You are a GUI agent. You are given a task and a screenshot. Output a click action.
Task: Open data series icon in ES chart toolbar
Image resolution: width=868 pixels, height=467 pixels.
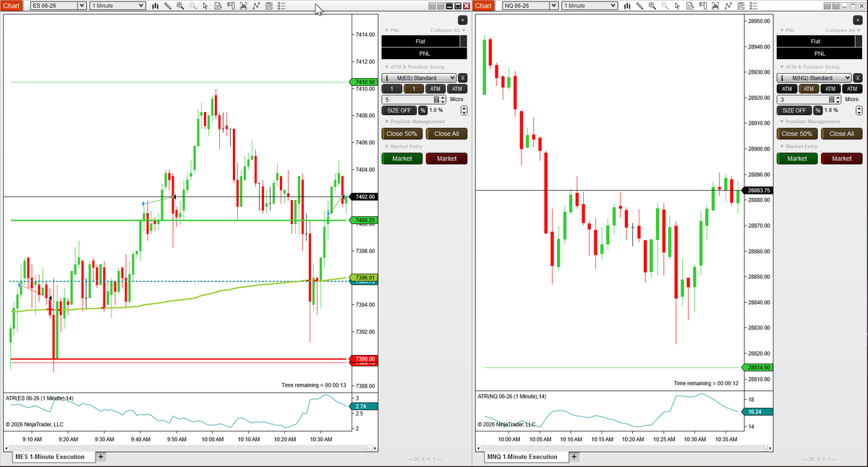(244, 6)
